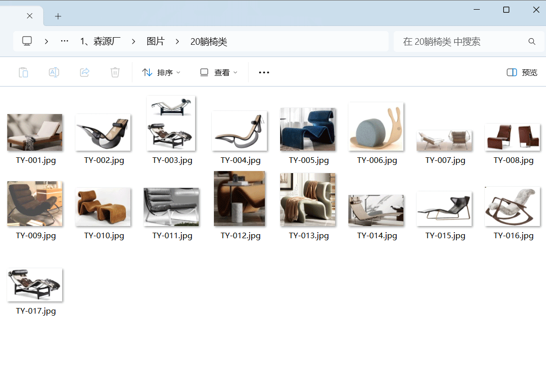Click the 20躺椅类 breadcrumb segment
The height and width of the screenshot is (392, 546).
tap(209, 42)
